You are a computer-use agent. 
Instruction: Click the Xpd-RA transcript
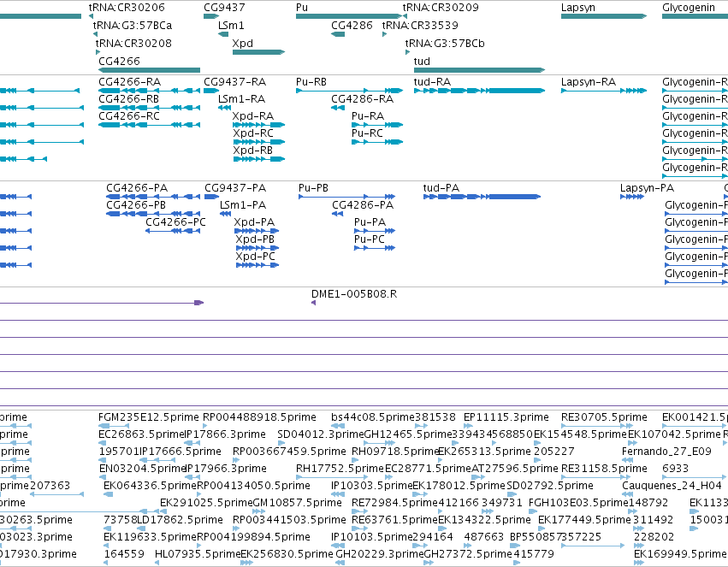point(258,125)
